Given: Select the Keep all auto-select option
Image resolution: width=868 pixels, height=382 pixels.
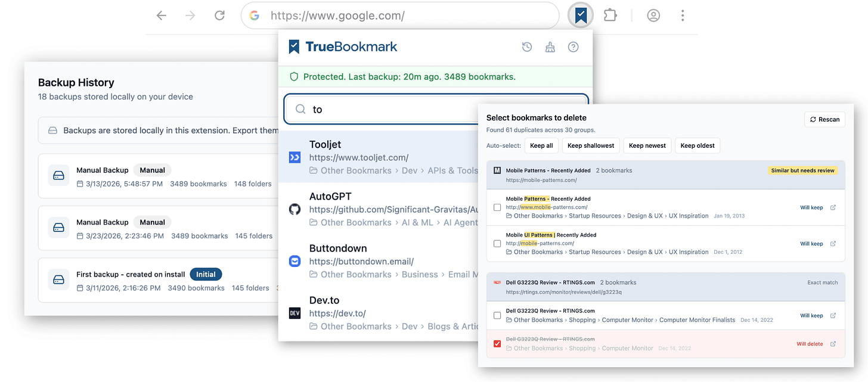Looking at the screenshot, I should [541, 145].
